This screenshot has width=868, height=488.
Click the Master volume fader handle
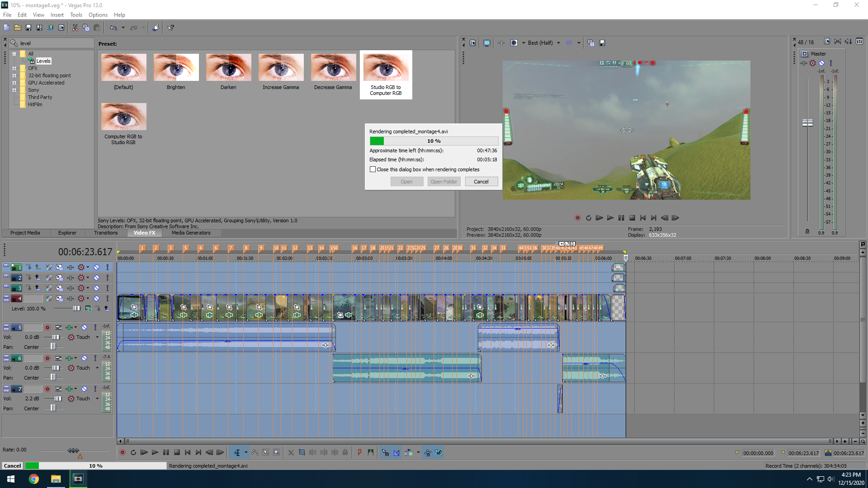(807, 122)
